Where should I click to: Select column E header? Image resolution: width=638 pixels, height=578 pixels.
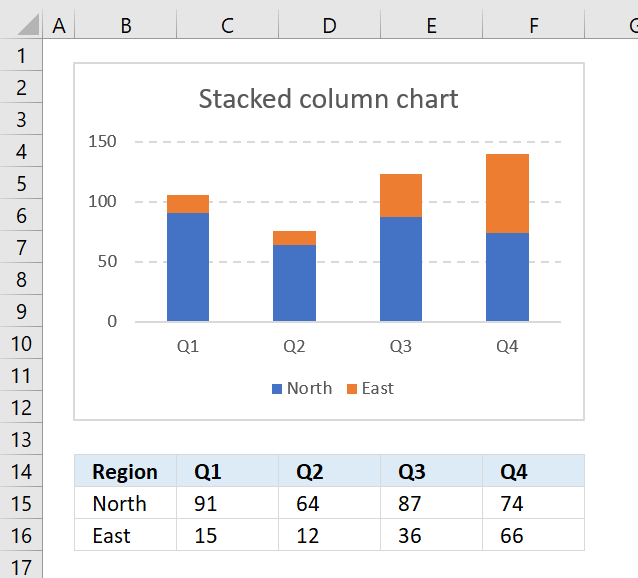point(432,25)
